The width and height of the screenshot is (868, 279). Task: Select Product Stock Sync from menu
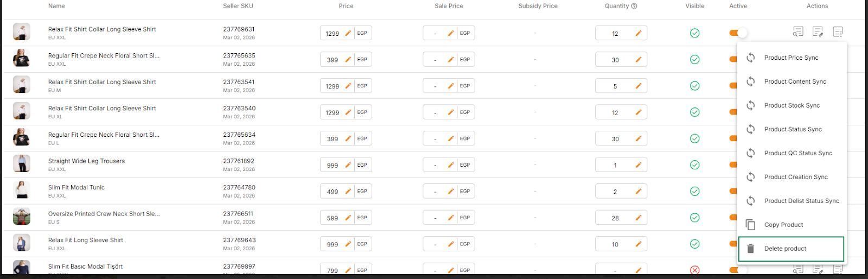(792, 105)
